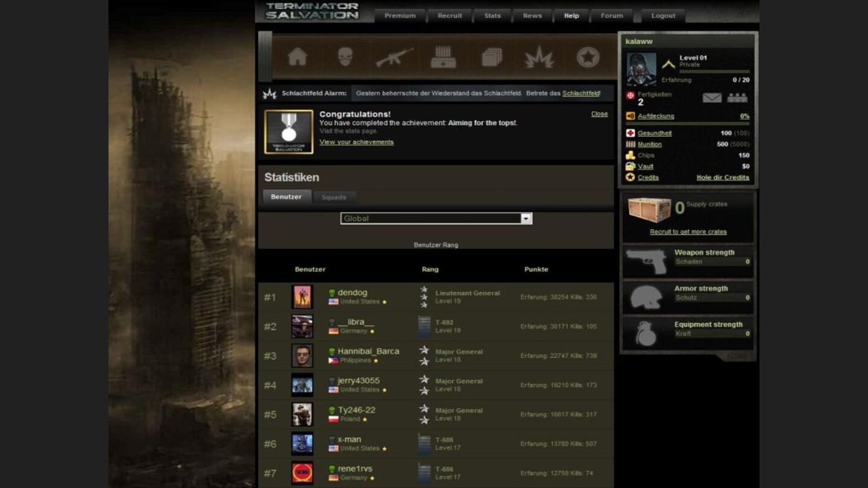
Task: Open the Aufdeckung link
Action: pyautogui.click(x=656, y=116)
